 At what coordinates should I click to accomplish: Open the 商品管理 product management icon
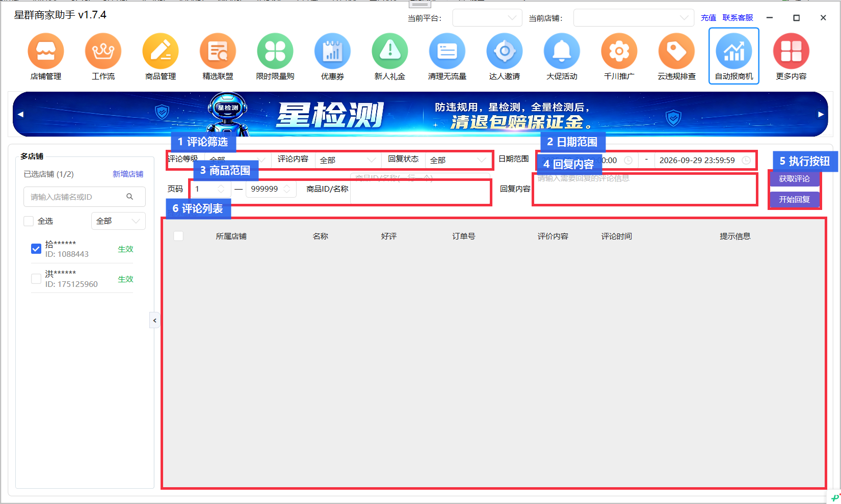tap(161, 57)
